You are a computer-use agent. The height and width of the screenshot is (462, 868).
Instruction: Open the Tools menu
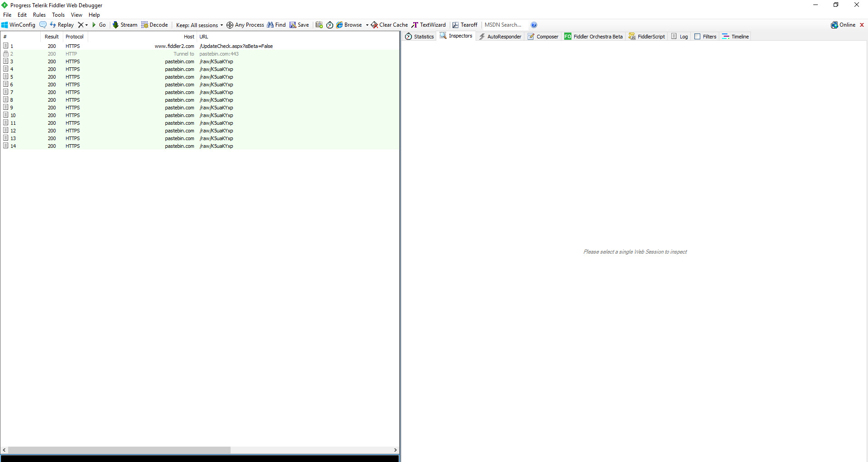[x=58, y=15]
